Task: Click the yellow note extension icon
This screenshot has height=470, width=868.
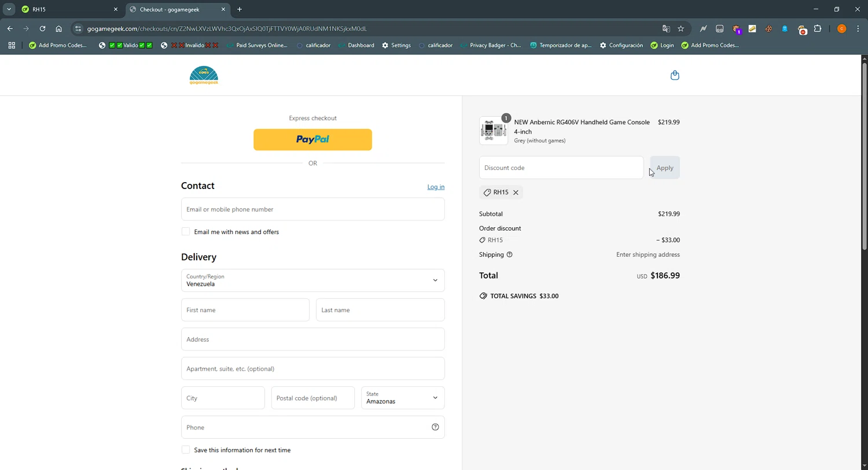Action: [x=752, y=28]
